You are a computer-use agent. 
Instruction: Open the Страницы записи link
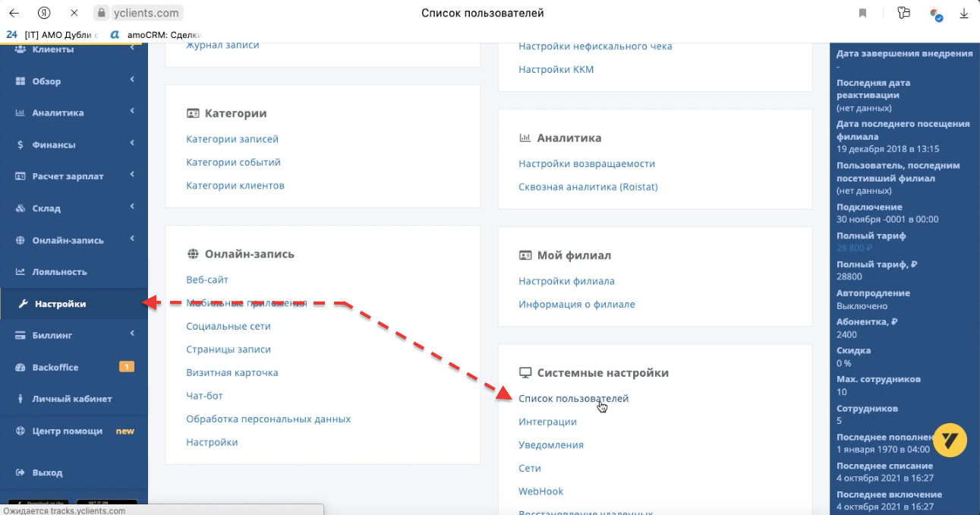228,349
